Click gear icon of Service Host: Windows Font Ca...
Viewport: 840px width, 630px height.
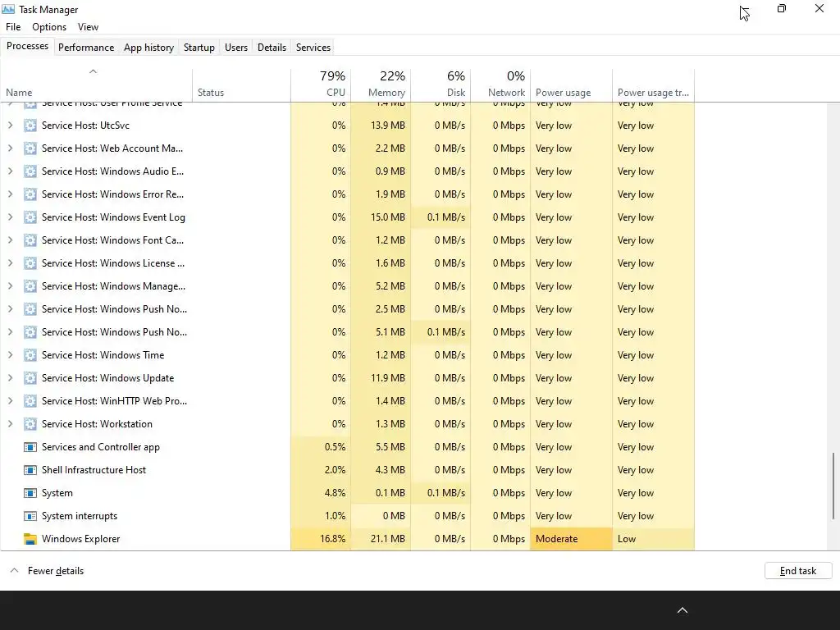[30, 240]
